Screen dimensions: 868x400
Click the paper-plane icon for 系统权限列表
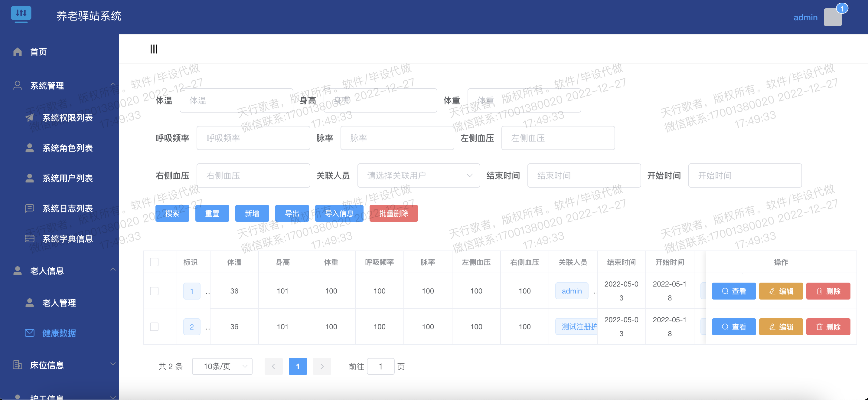click(x=30, y=118)
